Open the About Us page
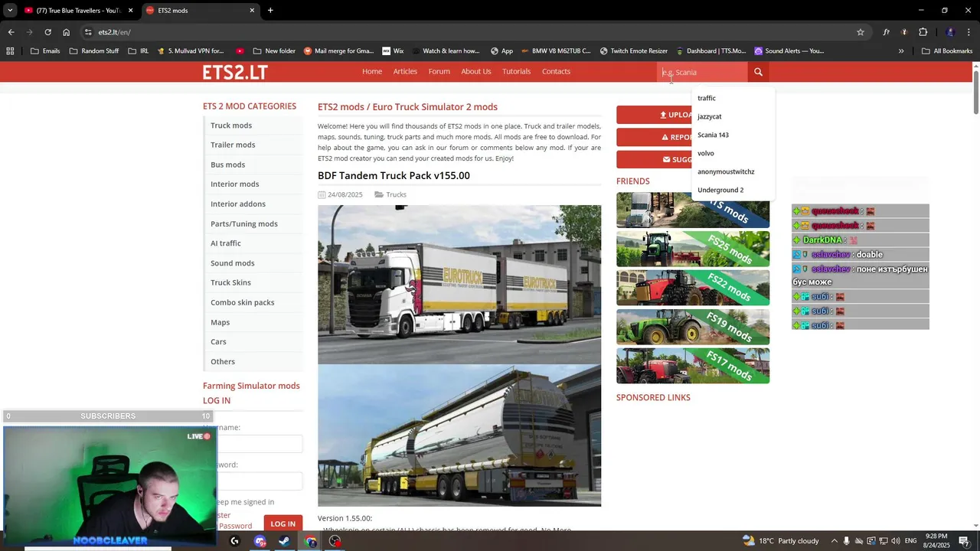980x551 pixels. pos(476,71)
